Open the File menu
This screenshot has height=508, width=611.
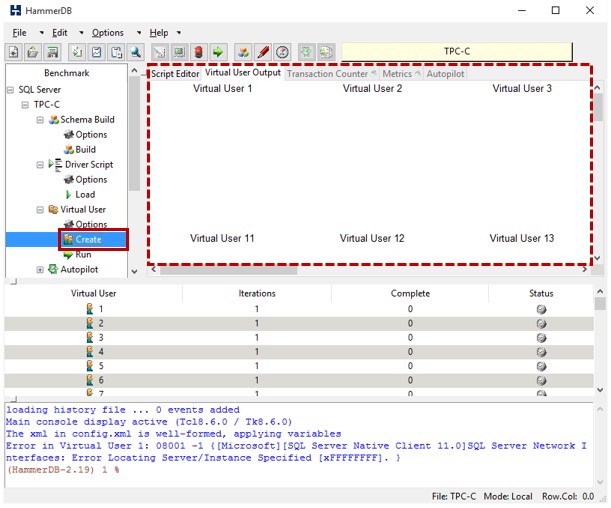pos(21,32)
